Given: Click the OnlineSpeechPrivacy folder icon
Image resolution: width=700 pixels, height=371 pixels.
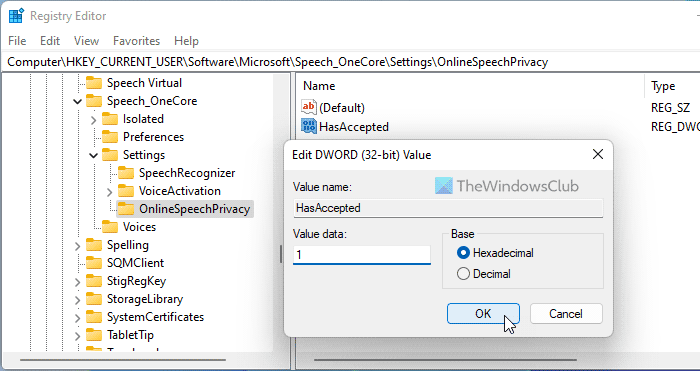Looking at the screenshot, I should 126,209.
